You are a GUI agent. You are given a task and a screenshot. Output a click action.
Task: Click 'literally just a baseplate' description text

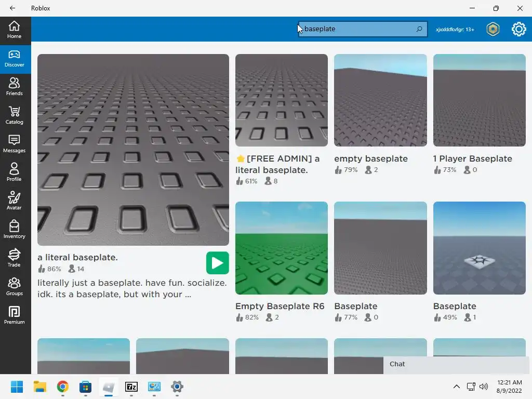[x=132, y=289]
